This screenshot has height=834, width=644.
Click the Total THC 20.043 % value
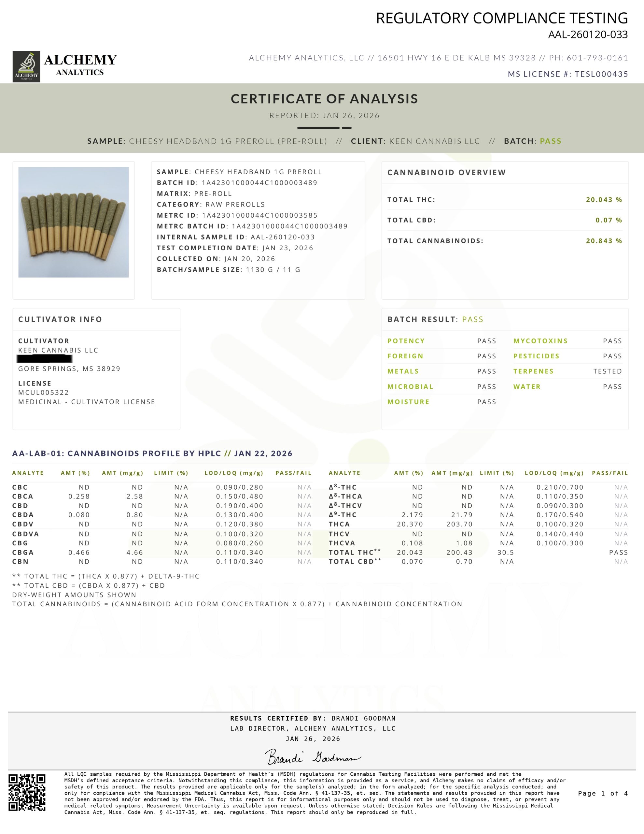(x=604, y=199)
